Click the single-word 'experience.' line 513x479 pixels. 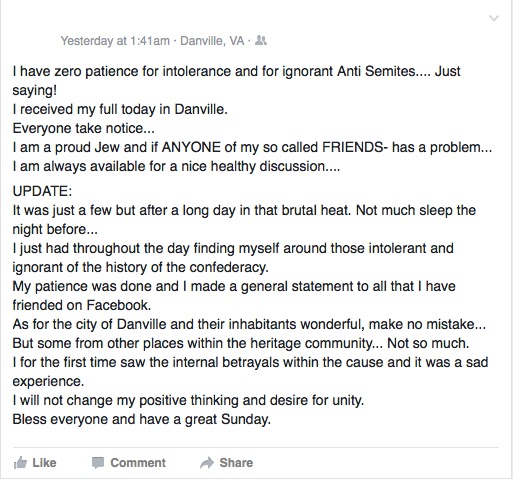click(48, 381)
